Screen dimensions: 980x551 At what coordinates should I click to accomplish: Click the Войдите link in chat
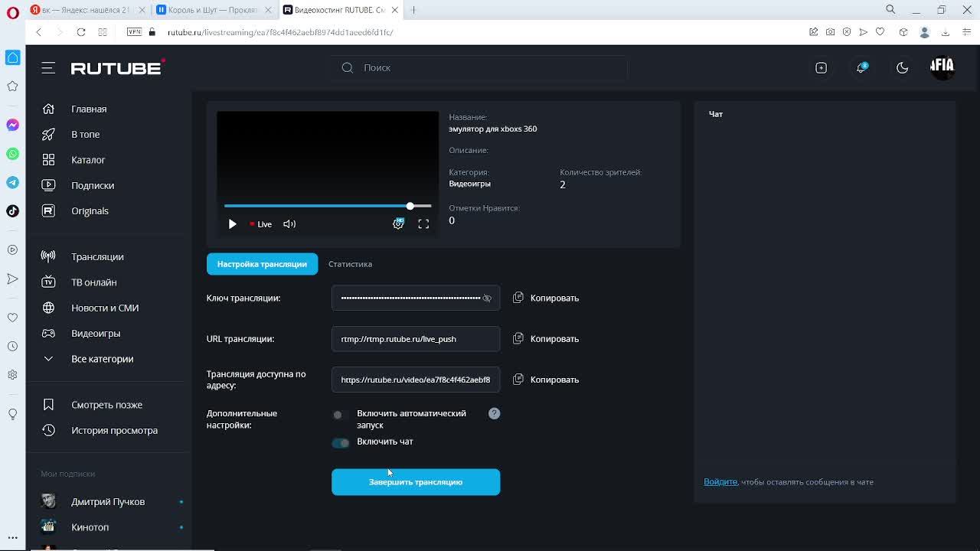[720, 482]
